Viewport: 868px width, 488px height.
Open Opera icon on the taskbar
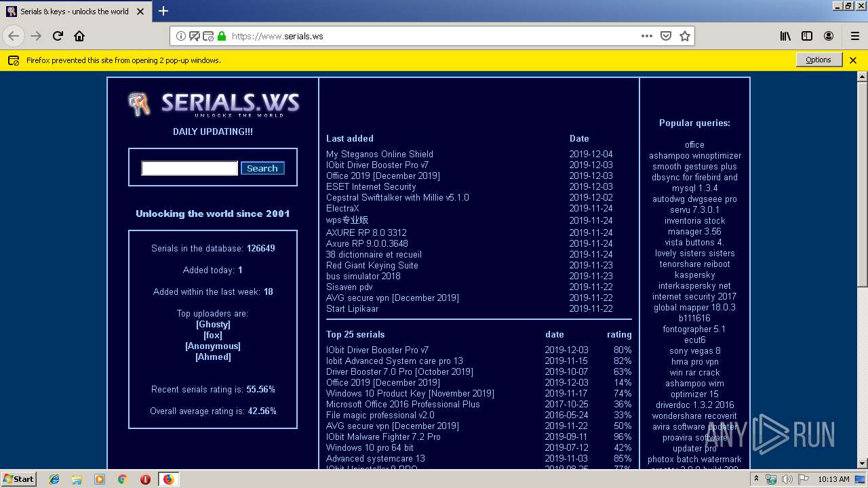[145, 479]
